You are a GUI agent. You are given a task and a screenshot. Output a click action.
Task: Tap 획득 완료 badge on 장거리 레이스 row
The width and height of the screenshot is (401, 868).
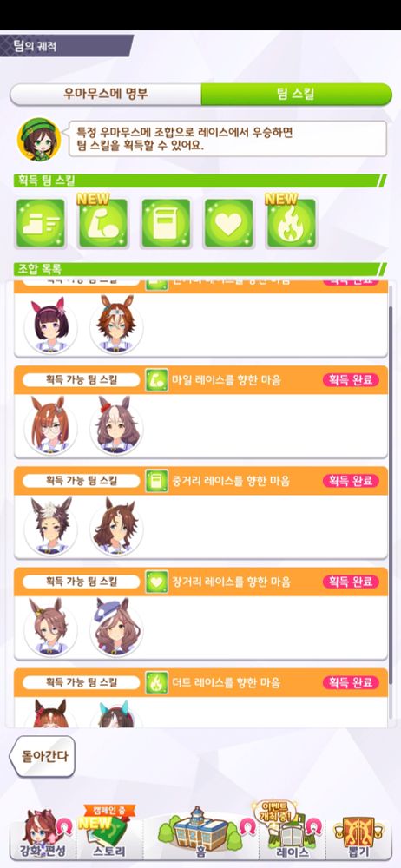352,582
